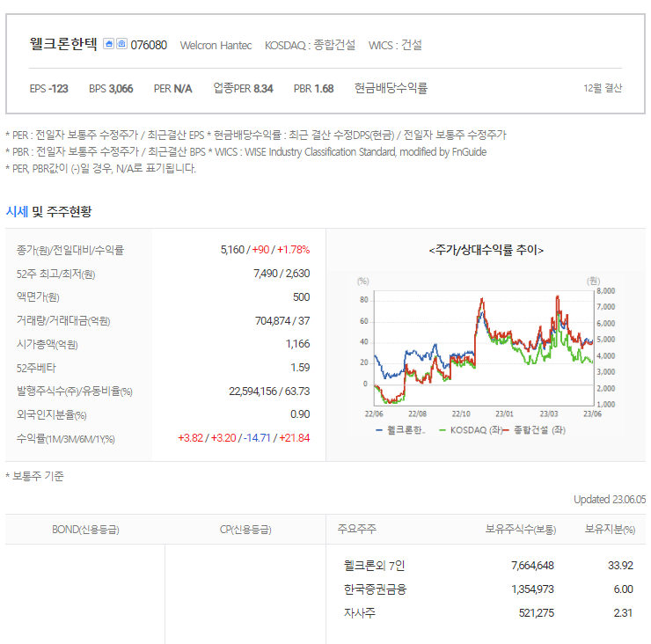Click the 12월 결산 text
This screenshot has width=651, height=644.
coord(603,88)
